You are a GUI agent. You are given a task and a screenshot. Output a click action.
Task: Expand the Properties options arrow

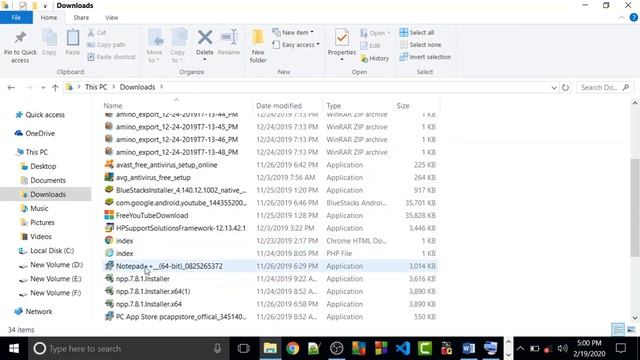tap(342, 60)
